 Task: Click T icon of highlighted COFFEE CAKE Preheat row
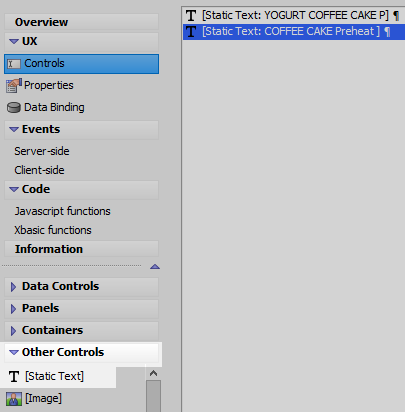pyautogui.click(x=191, y=32)
